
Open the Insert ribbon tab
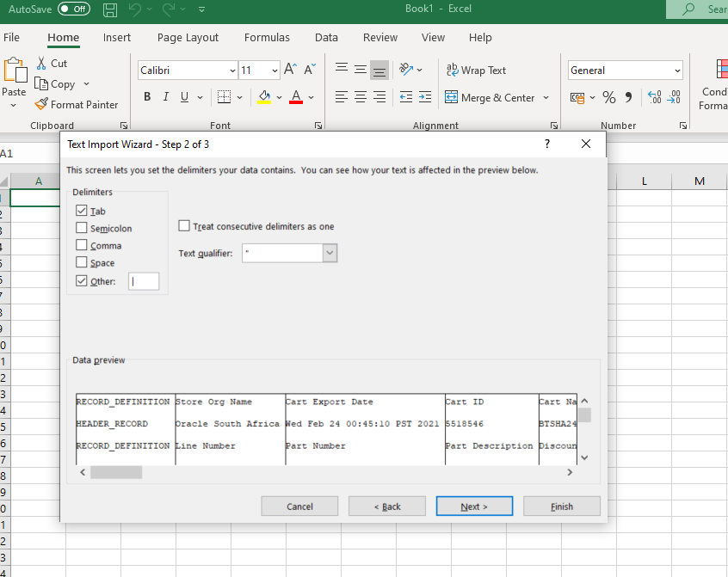tap(117, 37)
